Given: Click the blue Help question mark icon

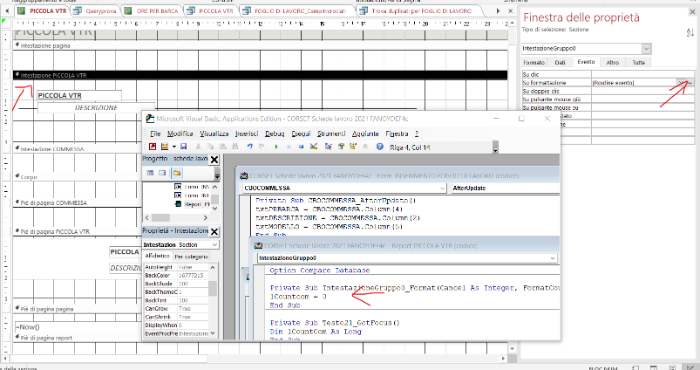Looking at the screenshot, I should click(380, 146).
